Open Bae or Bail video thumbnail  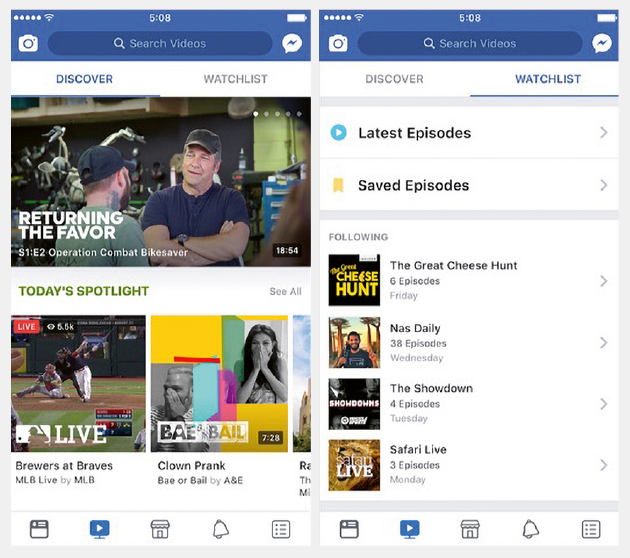click(x=219, y=384)
